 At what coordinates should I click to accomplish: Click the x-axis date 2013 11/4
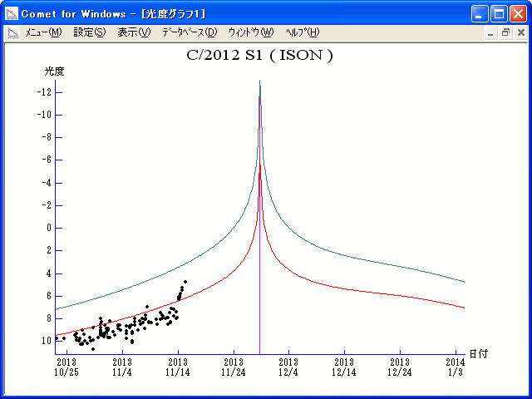tap(122, 367)
